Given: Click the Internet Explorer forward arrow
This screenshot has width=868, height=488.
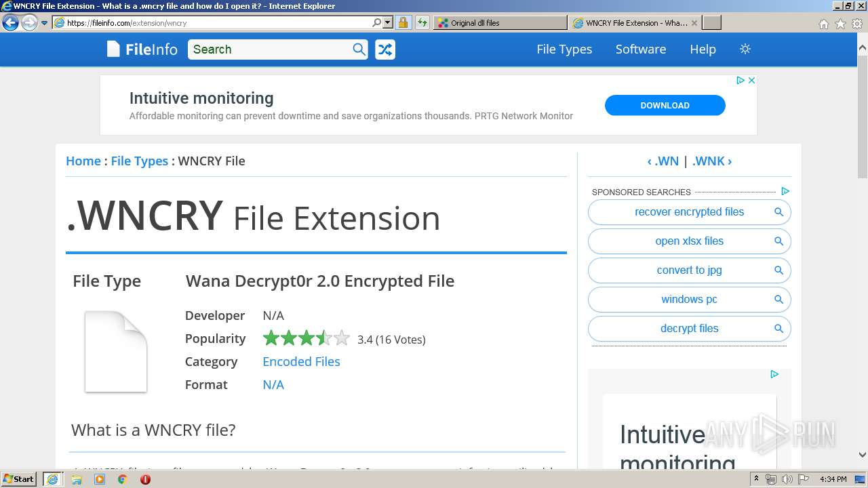Looking at the screenshot, I should point(29,23).
